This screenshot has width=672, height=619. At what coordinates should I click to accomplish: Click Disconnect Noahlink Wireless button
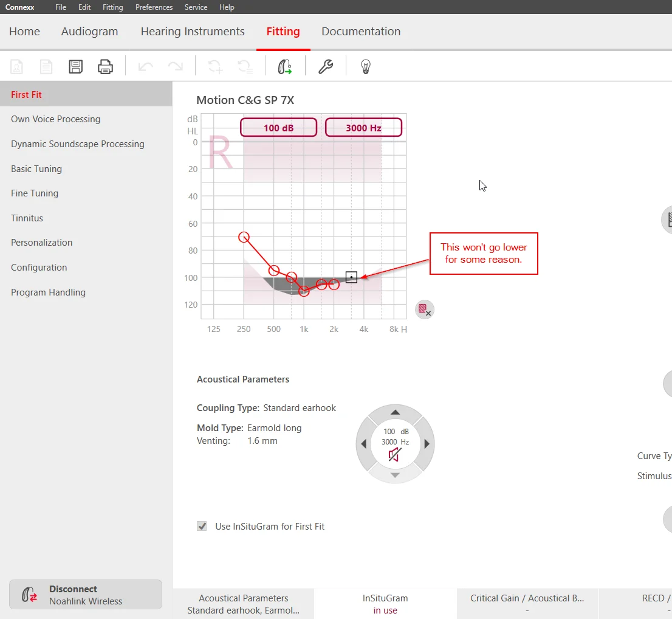(x=86, y=595)
